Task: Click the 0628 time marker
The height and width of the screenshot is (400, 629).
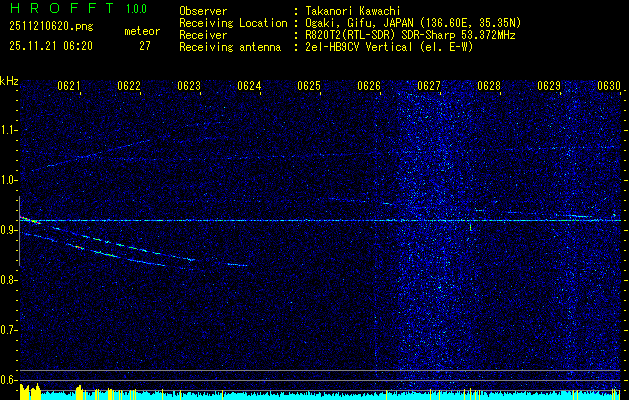Action: 489,86
